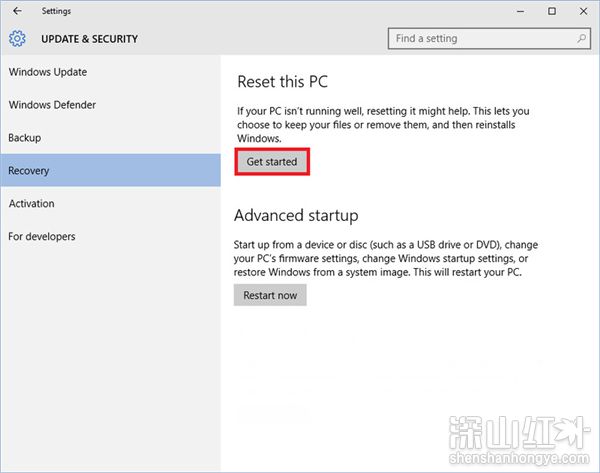Click the Settings window title text
Image resolution: width=600 pixels, height=473 pixels.
56,11
